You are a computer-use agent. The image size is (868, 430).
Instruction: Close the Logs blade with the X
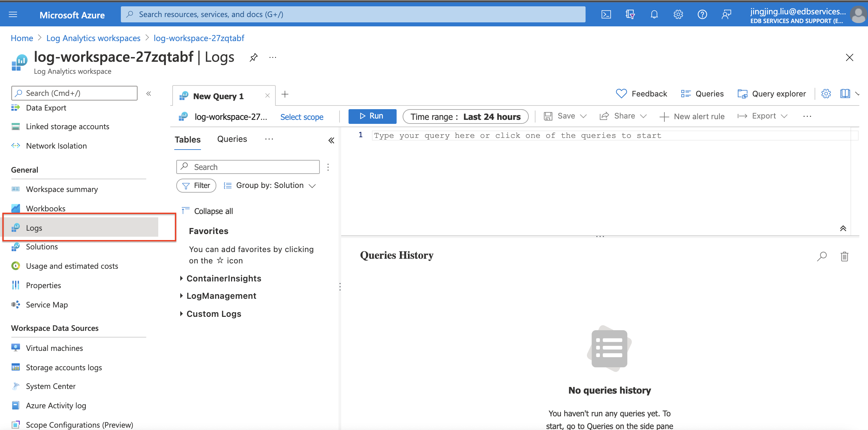(x=849, y=58)
